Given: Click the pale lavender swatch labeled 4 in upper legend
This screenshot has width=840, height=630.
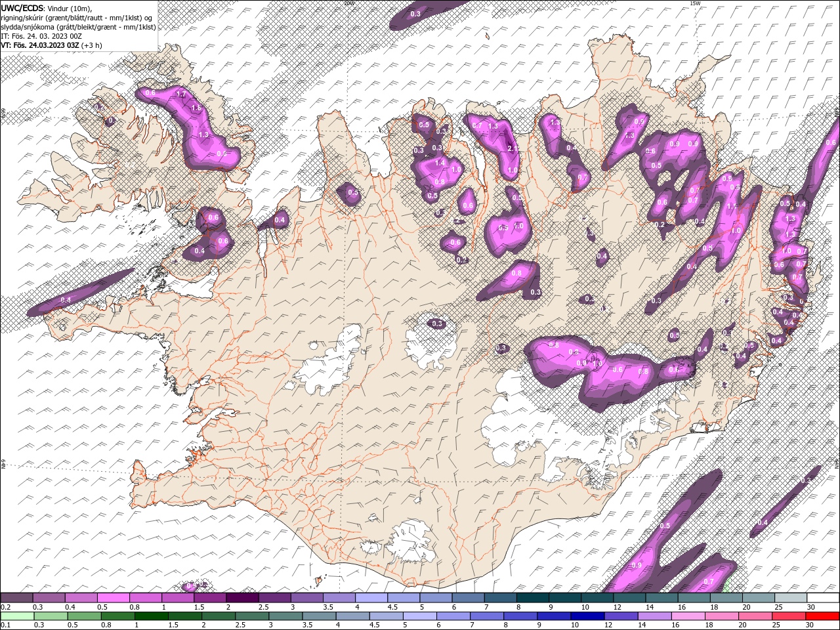Looking at the screenshot, I should click(x=371, y=598).
